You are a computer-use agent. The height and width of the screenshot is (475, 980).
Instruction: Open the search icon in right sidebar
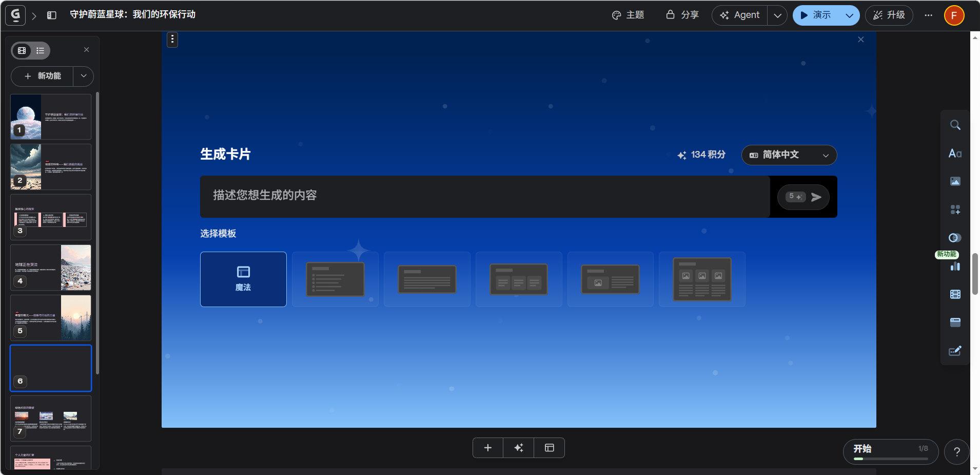point(955,125)
